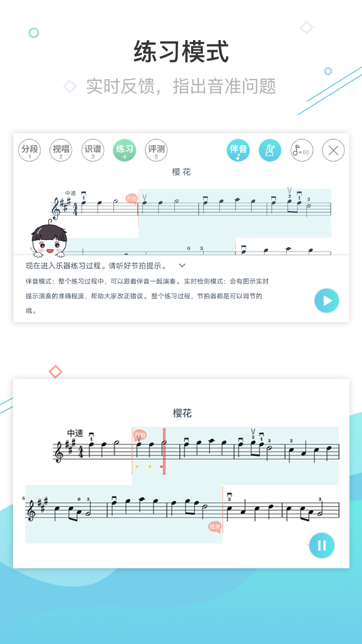Image resolution: width=362 pixels, height=644 pixels.
Task: Select the 视唱 step 2 tab
Action: (61, 150)
